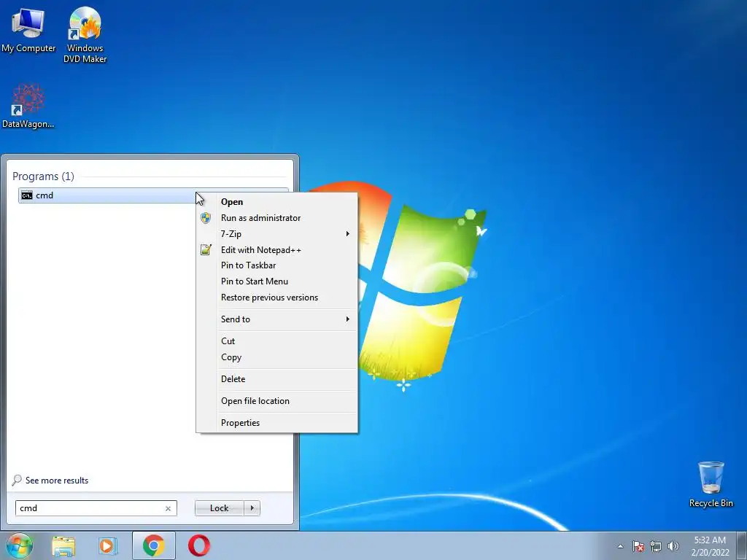The width and height of the screenshot is (747, 560).
Task: Choose Restore previous versions
Action: [276, 297]
